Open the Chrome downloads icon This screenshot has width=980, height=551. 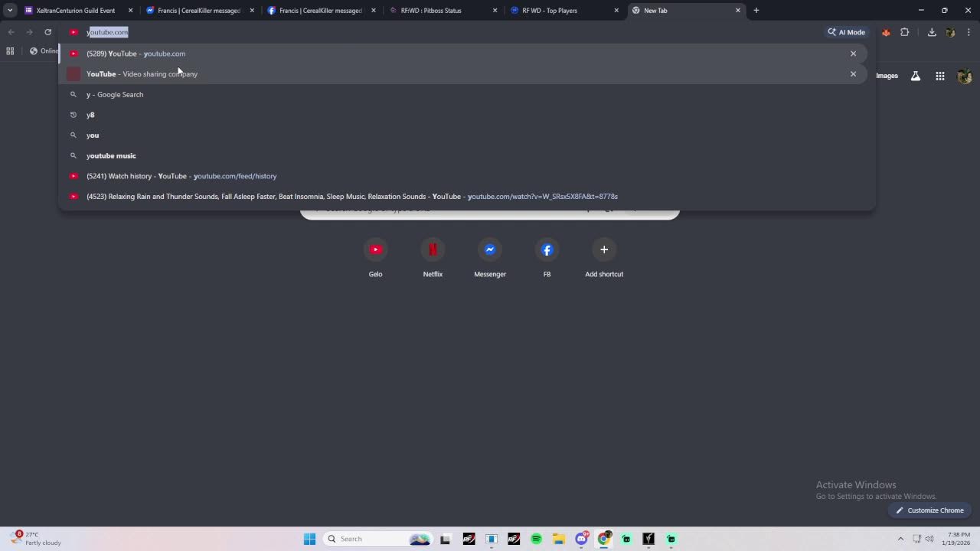tap(932, 32)
